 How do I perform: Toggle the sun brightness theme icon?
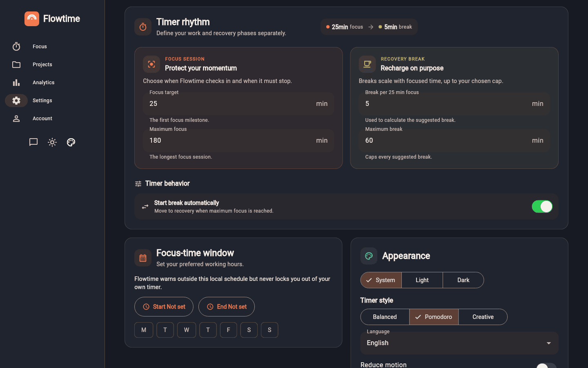[52, 142]
